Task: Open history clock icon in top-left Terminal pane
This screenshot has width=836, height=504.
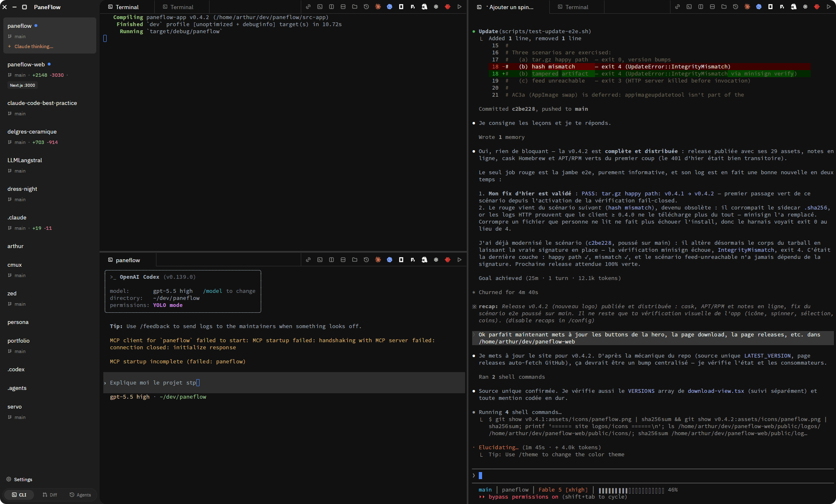Action: coord(366,7)
